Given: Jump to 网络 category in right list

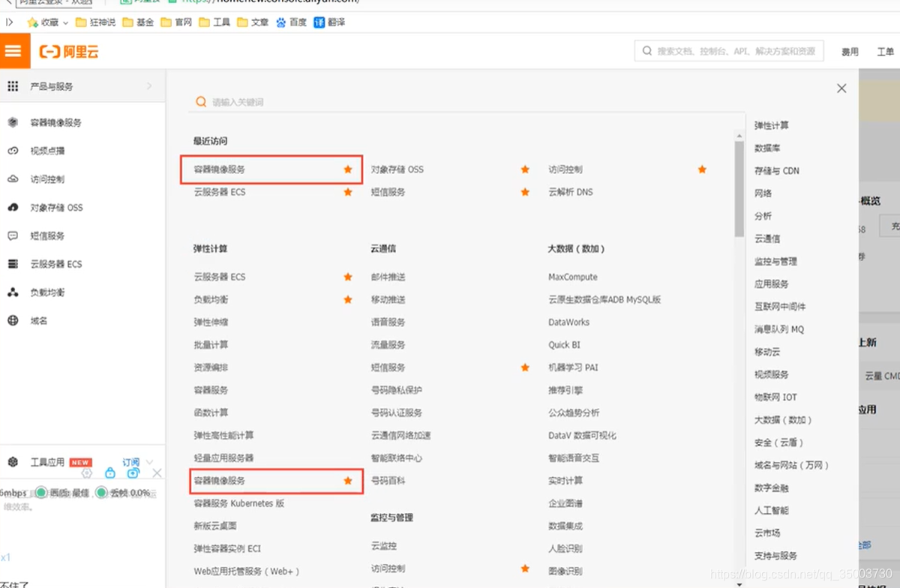Looking at the screenshot, I should (x=763, y=193).
